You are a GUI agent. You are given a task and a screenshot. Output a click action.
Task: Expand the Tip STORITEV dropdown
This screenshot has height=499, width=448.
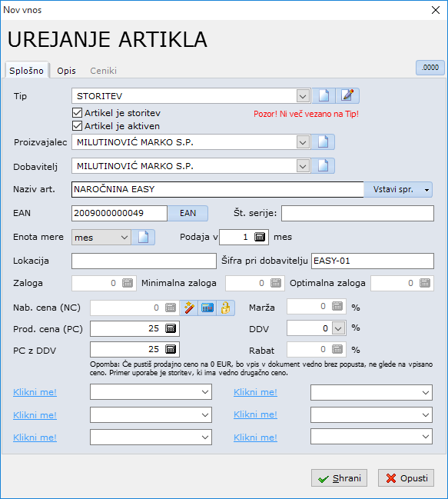(x=303, y=96)
